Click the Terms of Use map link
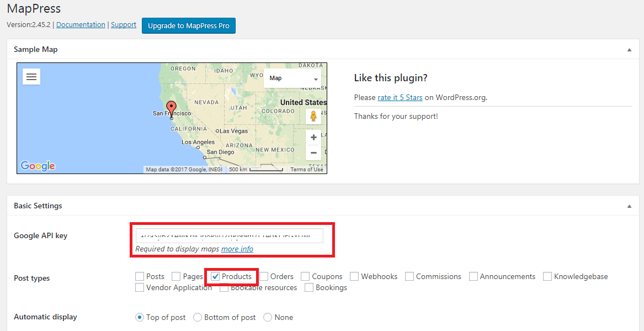Image resolution: width=644 pixels, height=331 pixels. click(307, 170)
